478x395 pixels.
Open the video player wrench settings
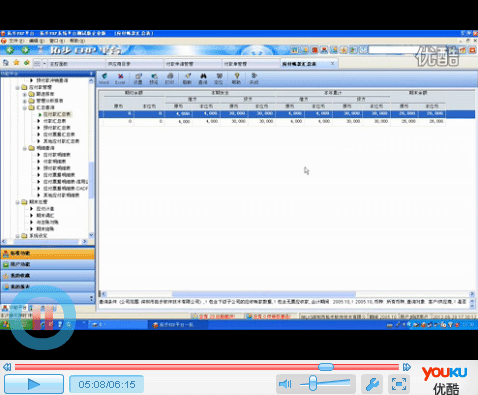pos(372,384)
